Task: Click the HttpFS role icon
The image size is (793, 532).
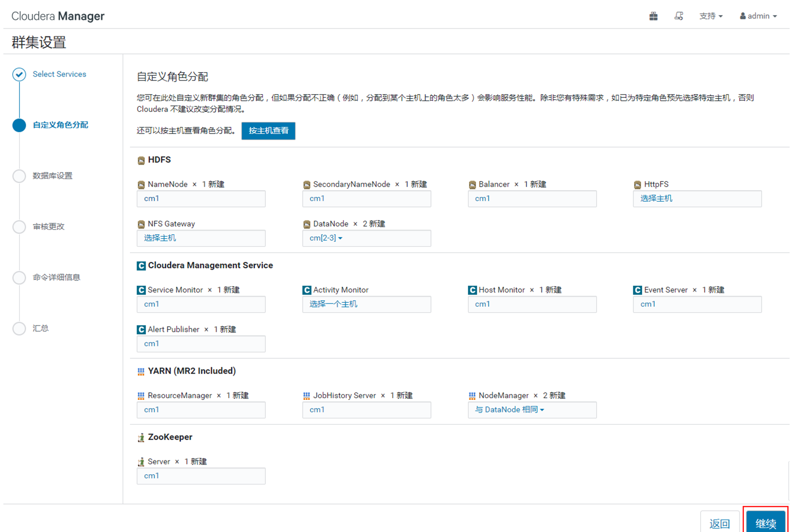Action: pyautogui.click(x=638, y=185)
